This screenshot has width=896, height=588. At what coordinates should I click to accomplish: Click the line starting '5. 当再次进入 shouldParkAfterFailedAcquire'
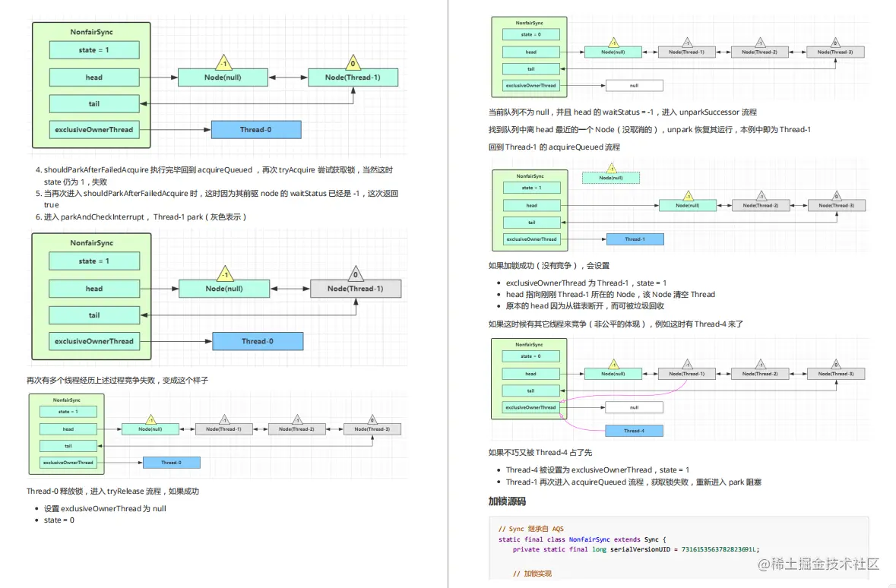tap(216, 199)
